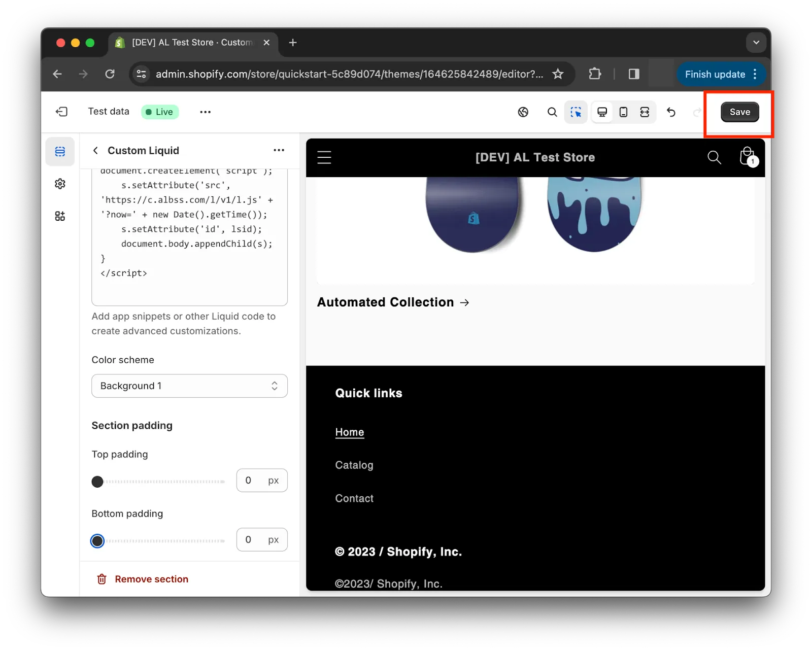This screenshot has width=812, height=651.
Task: Open the cart bag icon in preview
Action: click(748, 157)
